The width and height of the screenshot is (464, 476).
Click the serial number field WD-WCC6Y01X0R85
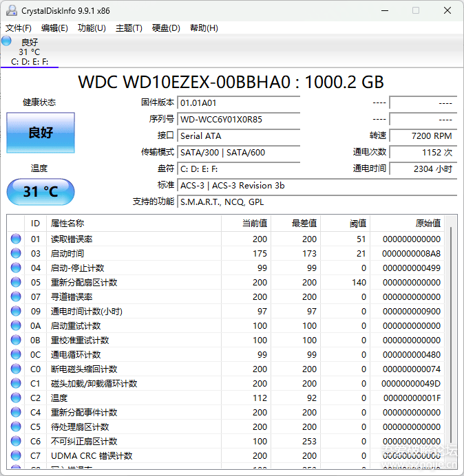[x=238, y=119]
